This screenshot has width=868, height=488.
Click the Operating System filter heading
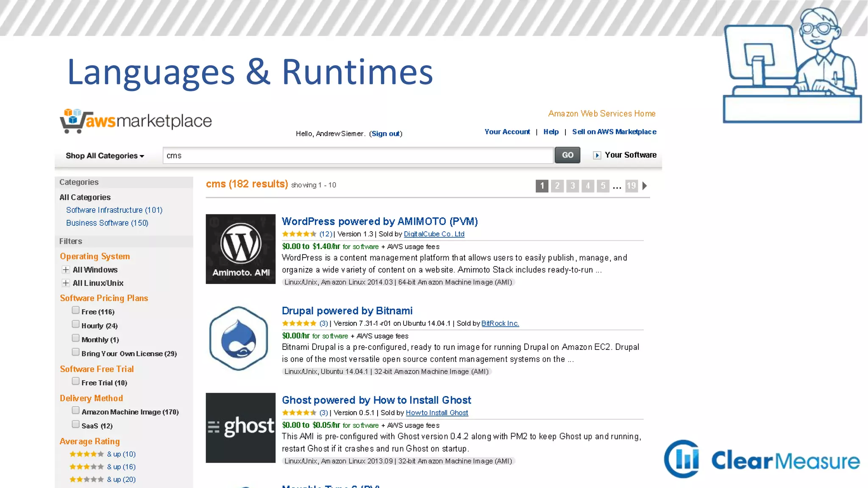click(95, 256)
